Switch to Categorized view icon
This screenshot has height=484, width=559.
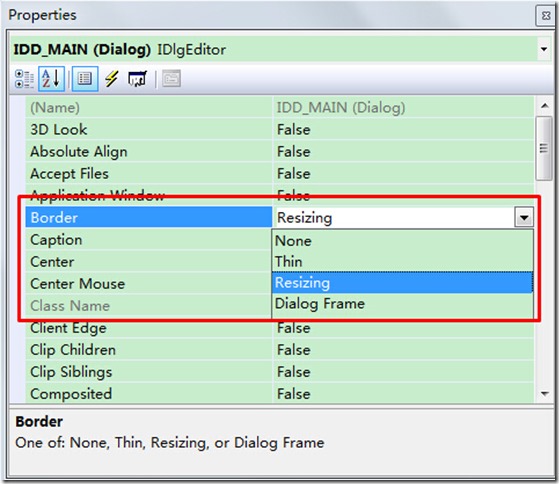(24, 79)
